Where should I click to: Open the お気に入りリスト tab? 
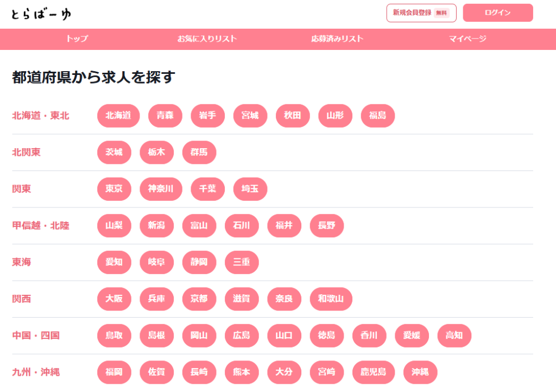pos(207,39)
